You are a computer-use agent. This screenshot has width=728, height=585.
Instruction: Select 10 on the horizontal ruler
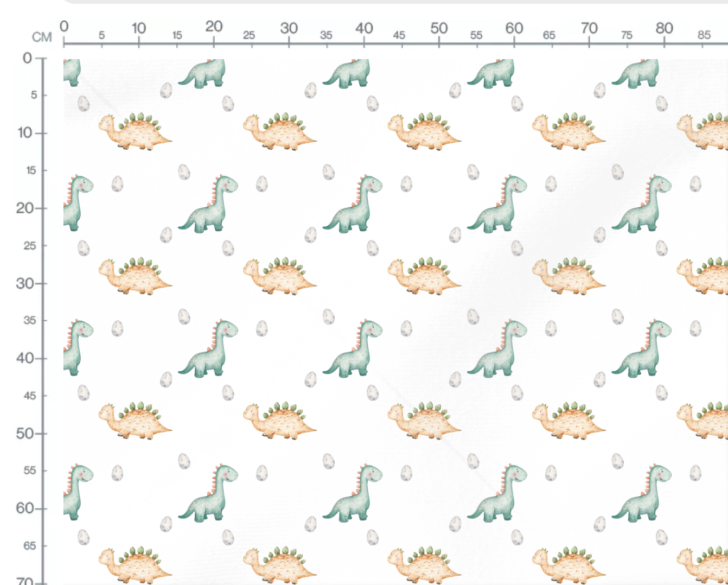click(139, 27)
